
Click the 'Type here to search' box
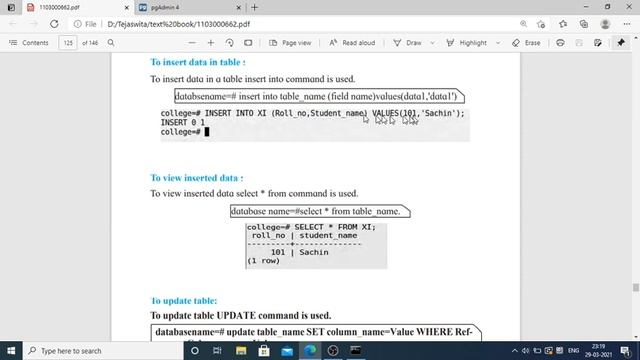103,351
